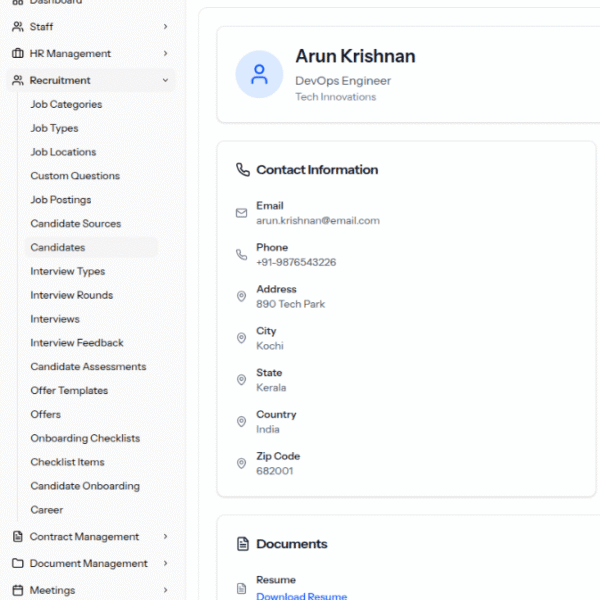
Task: Click the location pin icon beside Address
Action: pyautogui.click(x=241, y=297)
